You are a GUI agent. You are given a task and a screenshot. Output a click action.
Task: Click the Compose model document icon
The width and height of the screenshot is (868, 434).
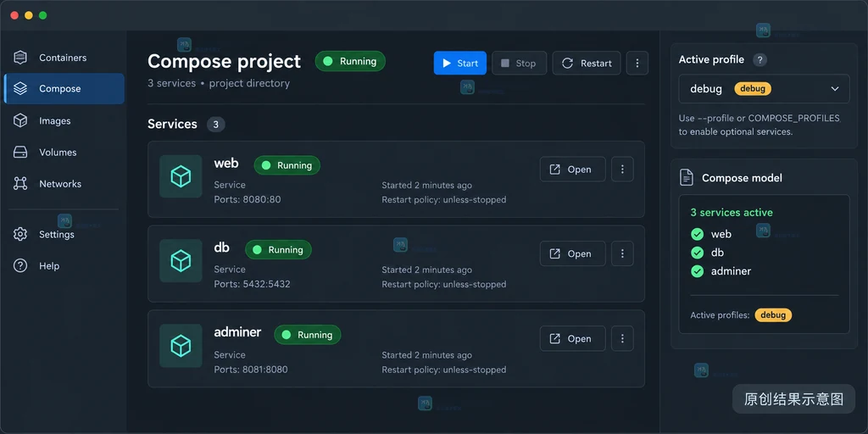687,178
